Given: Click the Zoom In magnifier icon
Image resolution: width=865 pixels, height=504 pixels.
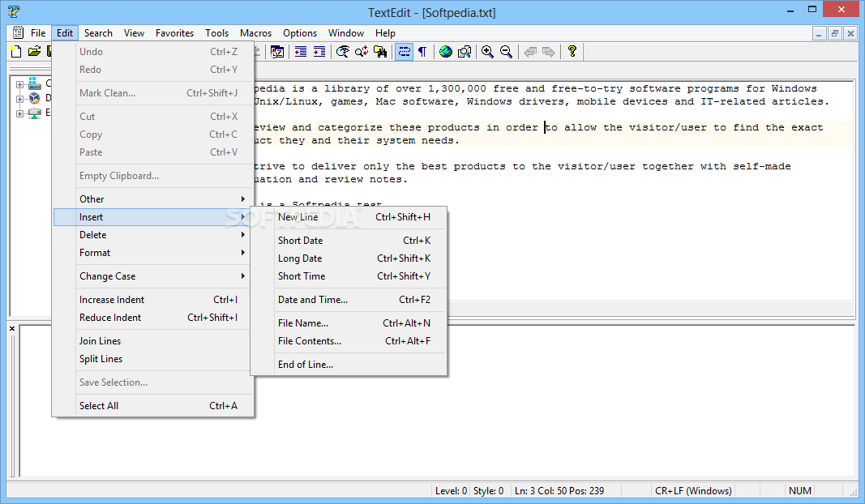Looking at the screenshot, I should (x=488, y=52).
